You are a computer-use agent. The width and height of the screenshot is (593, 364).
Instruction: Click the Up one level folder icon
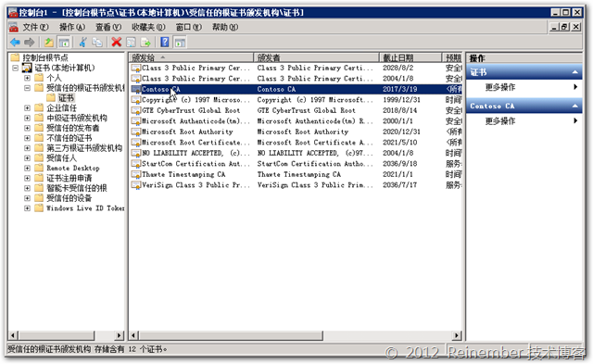click(49, 43)
